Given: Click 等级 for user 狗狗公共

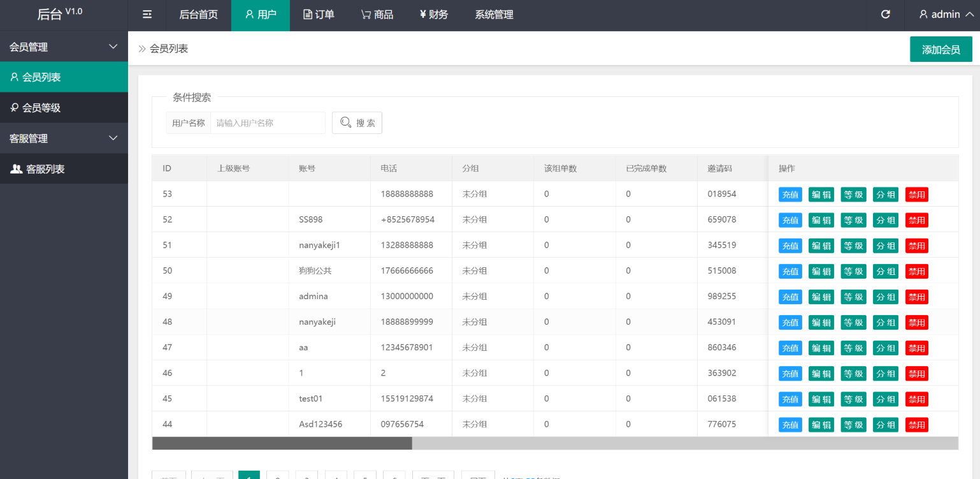Looking at the screenshot, I should [853, 271].
